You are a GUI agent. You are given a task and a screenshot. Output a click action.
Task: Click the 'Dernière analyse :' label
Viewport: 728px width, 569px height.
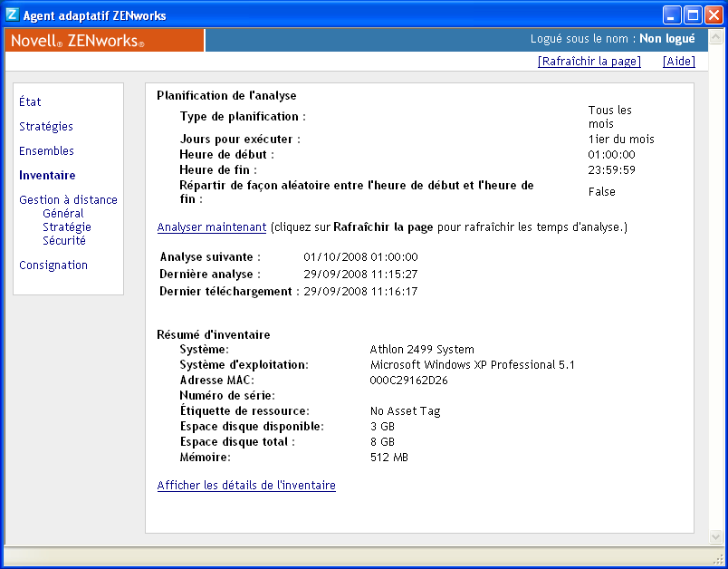pyautogui.click(x=210, y=274)
